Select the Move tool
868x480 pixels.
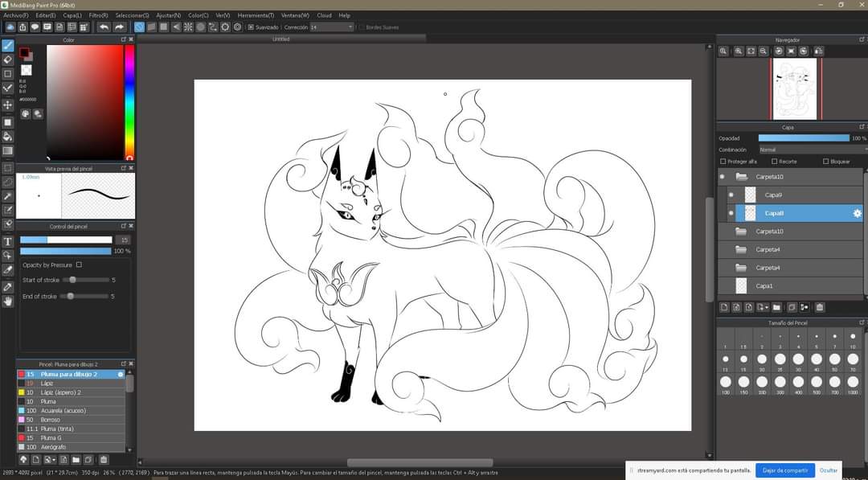(x=8, y=105)
